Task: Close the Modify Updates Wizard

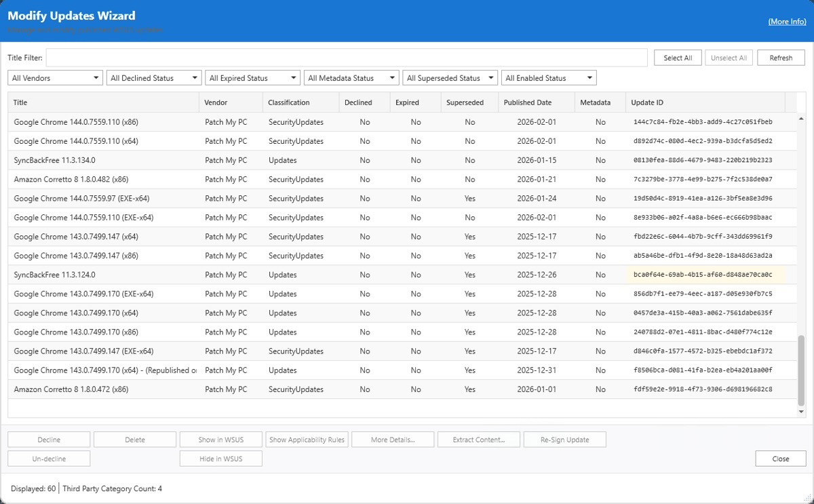Action: point(781,459)
